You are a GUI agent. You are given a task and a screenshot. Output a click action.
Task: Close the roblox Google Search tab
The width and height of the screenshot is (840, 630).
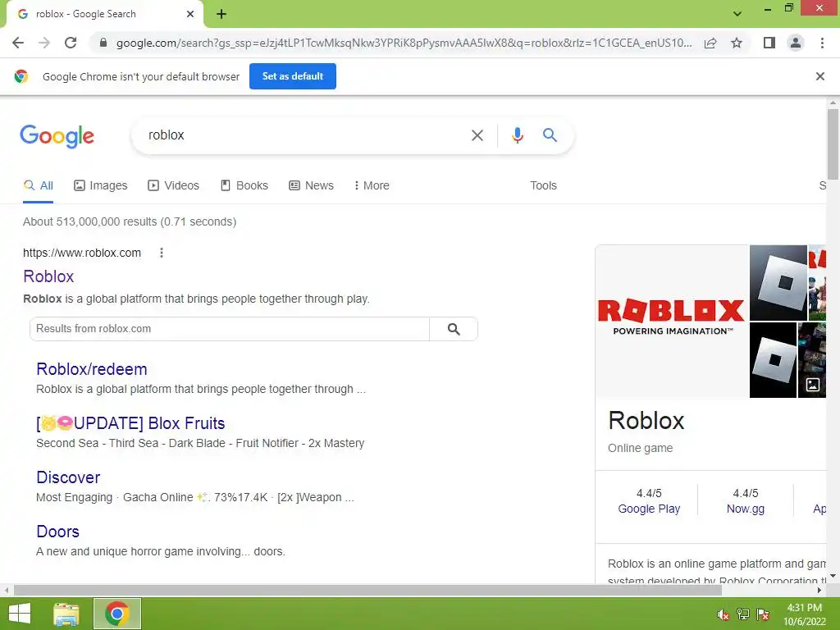point(190,14)
